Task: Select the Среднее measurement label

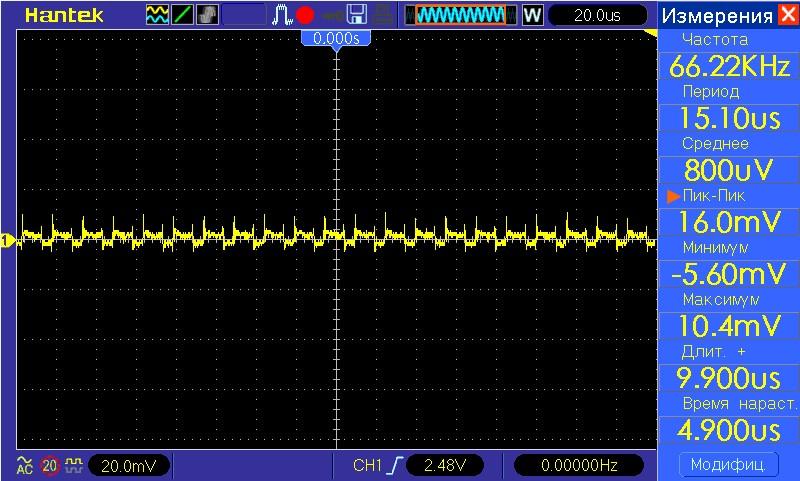Action: pyautogui.click(x=715, y=144)
